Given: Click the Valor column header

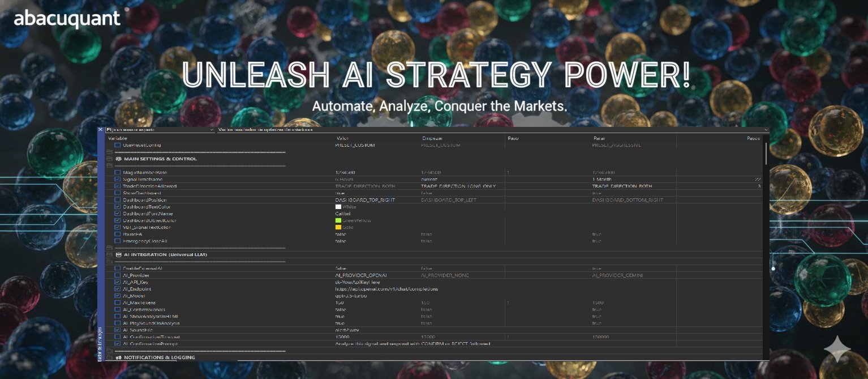Looking at the screenshot, I should point(342,138).
